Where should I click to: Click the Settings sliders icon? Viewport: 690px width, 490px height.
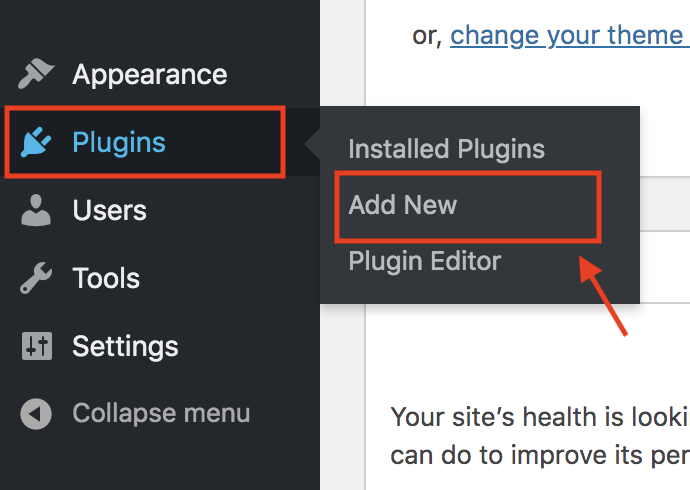pyautogui.click(x=37, y=346)
